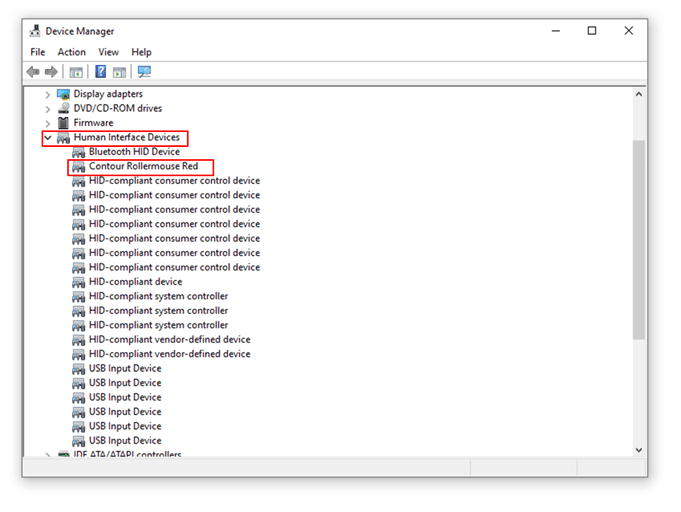Click Show/Hide Action Pane toolbar icon
Image resolution: width=681 pixels, height=512 pixels.
(119, 72)
